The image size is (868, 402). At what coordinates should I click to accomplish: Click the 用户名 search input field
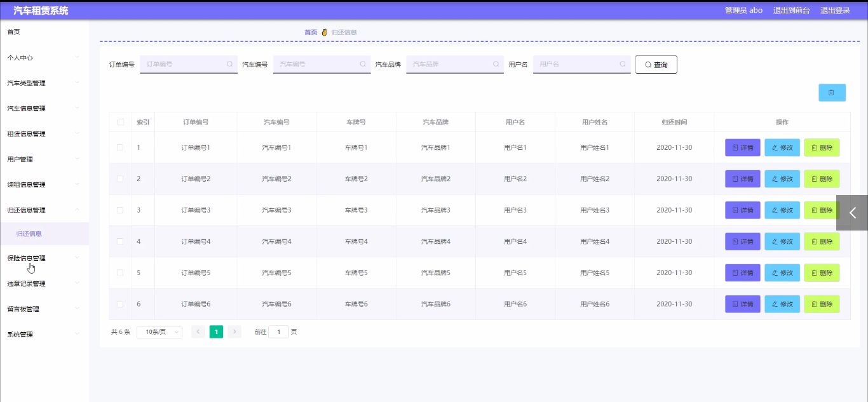click(x=582, y=64)
